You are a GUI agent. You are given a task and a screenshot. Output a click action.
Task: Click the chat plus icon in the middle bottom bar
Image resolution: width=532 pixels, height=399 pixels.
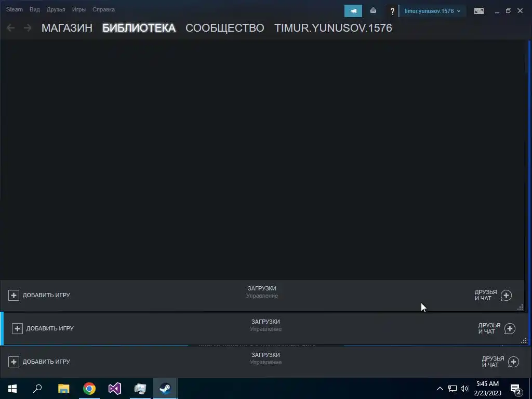(x=510, y=328)
